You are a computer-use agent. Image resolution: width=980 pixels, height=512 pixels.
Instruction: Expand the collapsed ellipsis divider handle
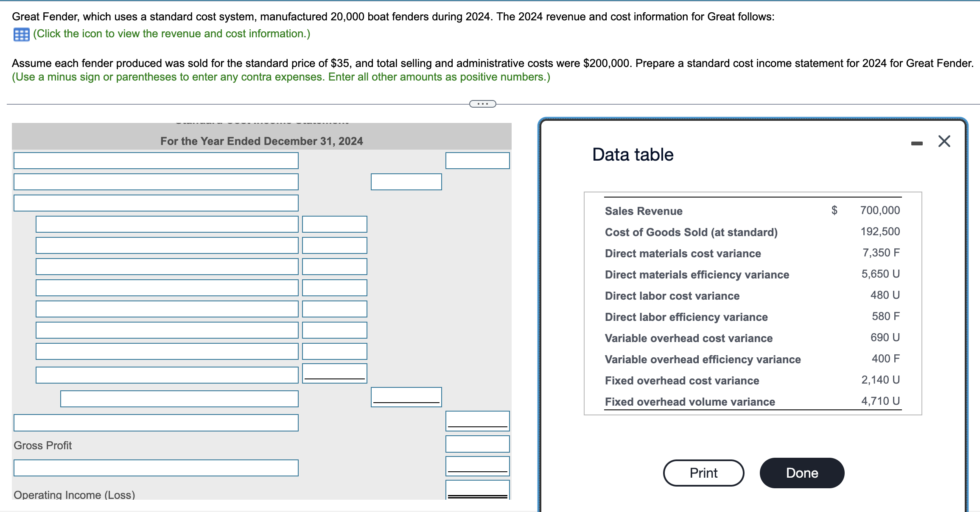pyautogui.click(x=482, y=104)
